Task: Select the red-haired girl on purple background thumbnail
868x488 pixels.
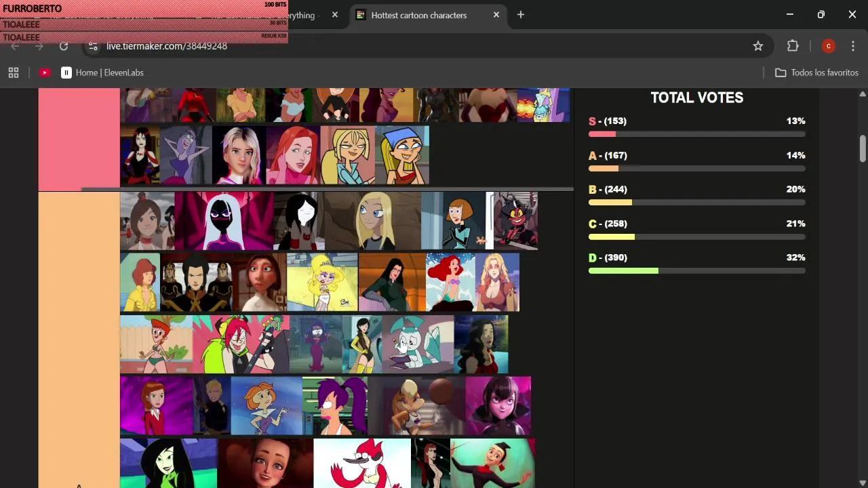Action: tap(156, 405)
